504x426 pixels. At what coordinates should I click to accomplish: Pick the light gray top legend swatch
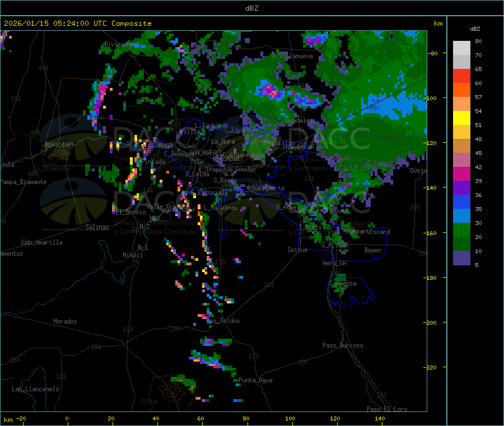pyautogui.click(x=461, y=48)
